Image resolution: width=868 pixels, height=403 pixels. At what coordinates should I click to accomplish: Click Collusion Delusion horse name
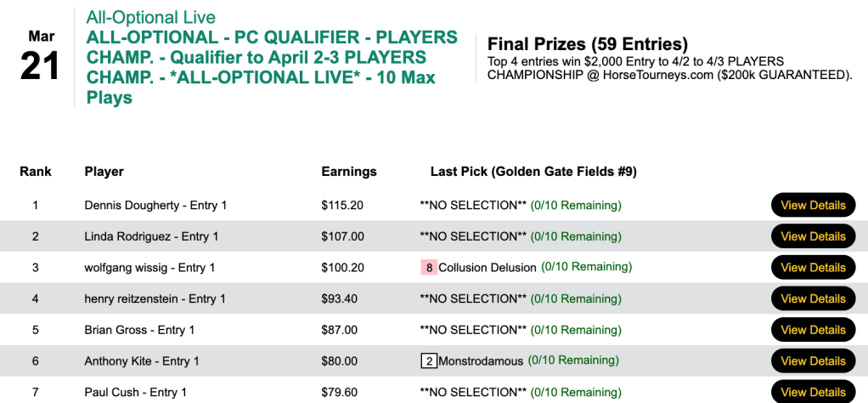(x=488, y=268)
